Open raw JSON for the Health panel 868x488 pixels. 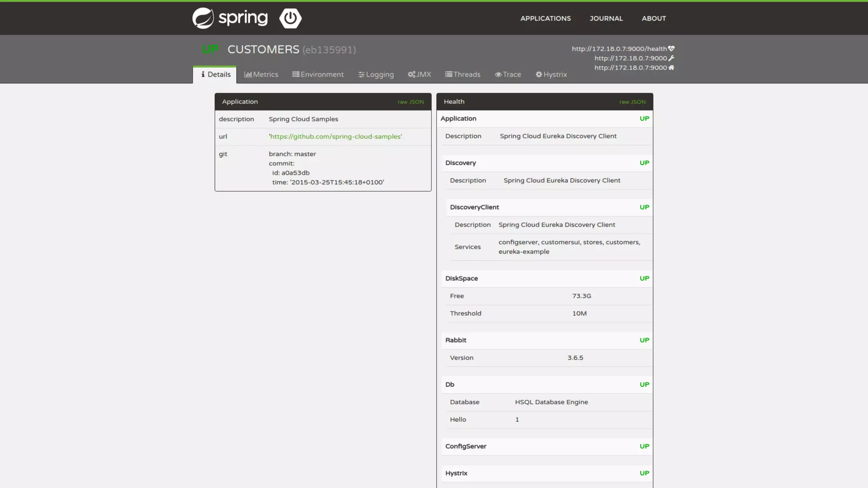pos(632,102)
